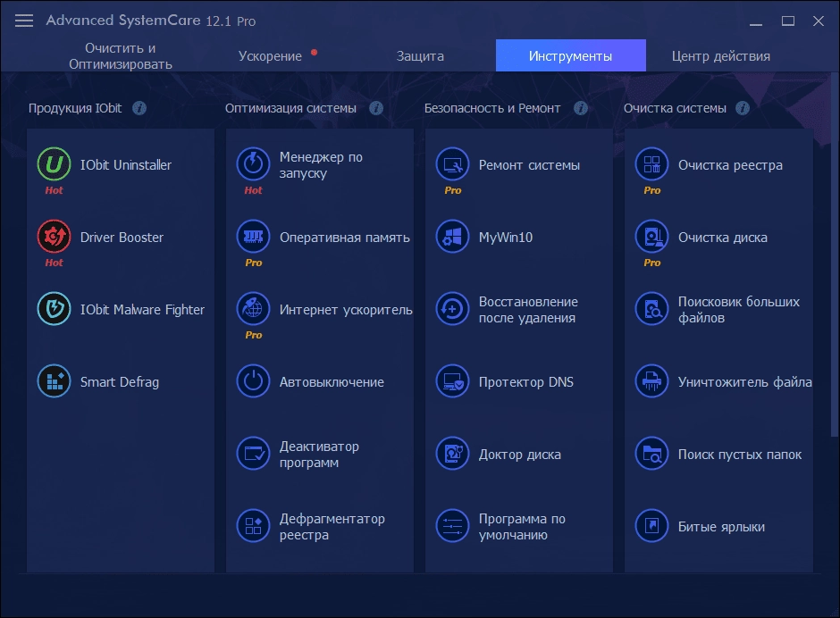Open Дефрагментатор реестра icon
This screenshot has height=618, width=840.
254,525
